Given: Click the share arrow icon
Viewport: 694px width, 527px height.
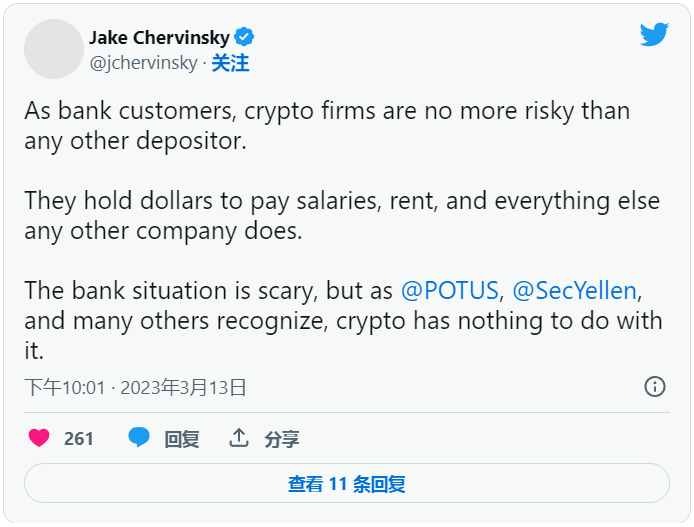Looking at the screenshot, I should [239, 438].
